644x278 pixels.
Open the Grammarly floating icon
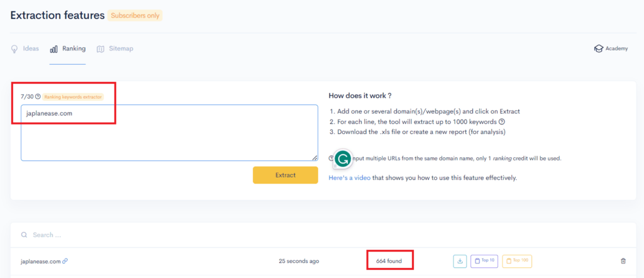[x=343, y=158]
